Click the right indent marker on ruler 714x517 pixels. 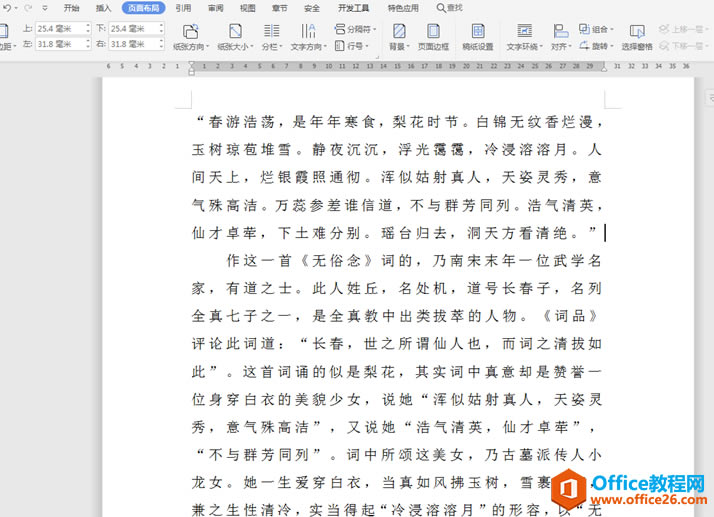(x=604, y=69)
